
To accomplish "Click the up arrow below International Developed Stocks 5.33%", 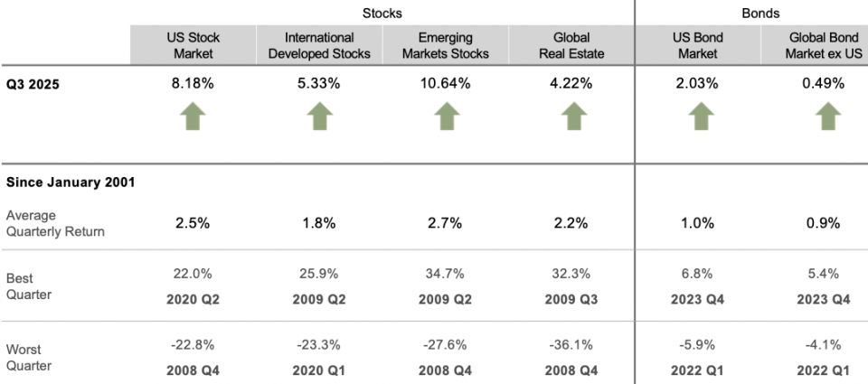I will (318, 117).
